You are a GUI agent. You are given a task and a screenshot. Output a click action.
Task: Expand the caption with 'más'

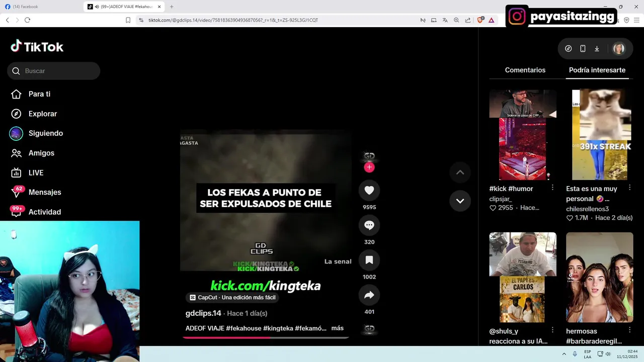pyautogui.click(x=337, y=328)
